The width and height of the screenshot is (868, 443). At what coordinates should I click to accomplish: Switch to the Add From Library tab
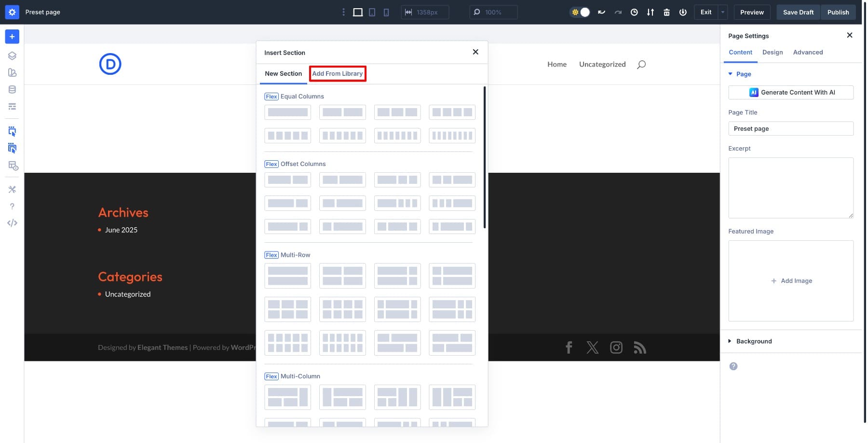point(338,73)
